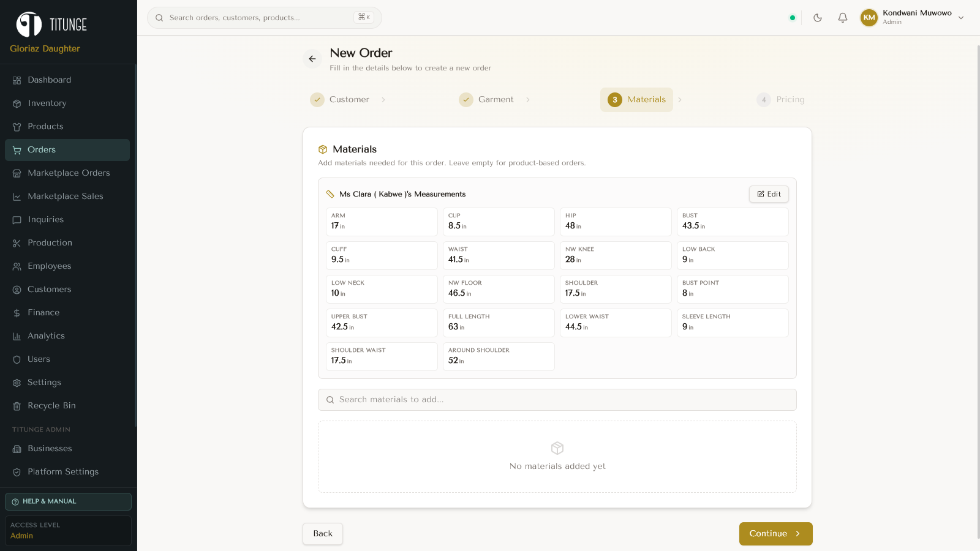The width and height of the screenshot is (980, 551).
Task: Click the Production scissors icon
Action: click(x=17, y=244)
